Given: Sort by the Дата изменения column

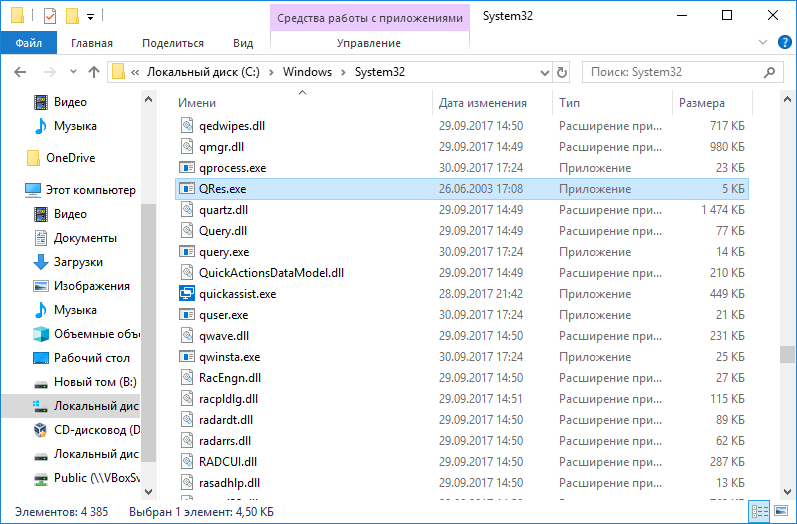Looking at the screenshot, I should pyautogui.click(x=482, y=103).
